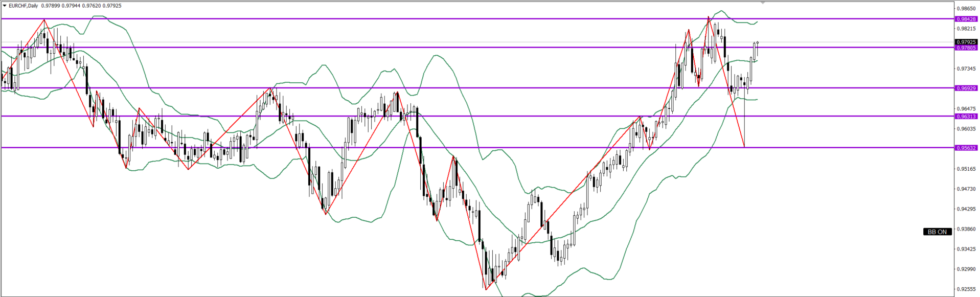Click the 0.92555 tick at axis bottom
Screen dimensions: 980x297
point(966,289)
